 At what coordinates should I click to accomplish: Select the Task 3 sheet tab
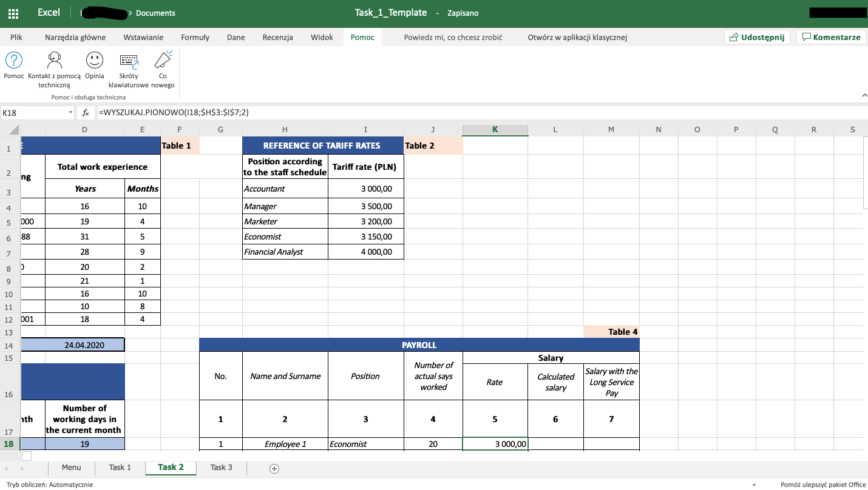pyautogui.click(x=220, y=468)
